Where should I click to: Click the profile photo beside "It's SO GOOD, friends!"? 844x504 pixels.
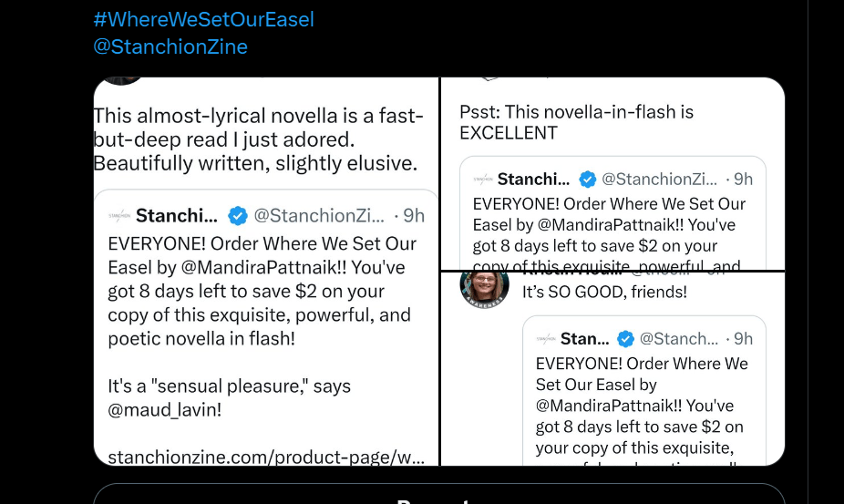coord(484,287)
